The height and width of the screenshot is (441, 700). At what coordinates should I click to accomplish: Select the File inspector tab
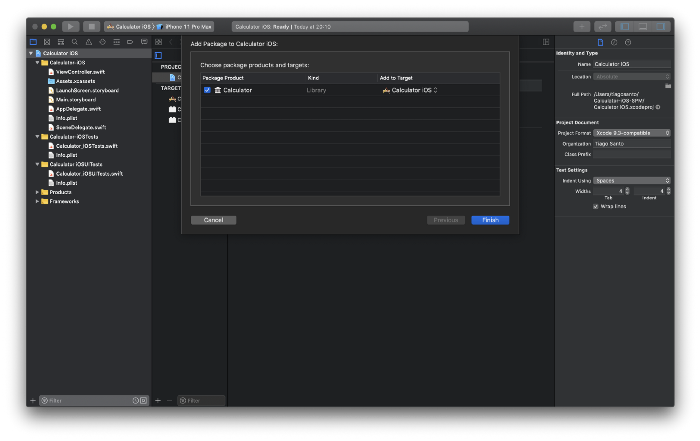600,42
